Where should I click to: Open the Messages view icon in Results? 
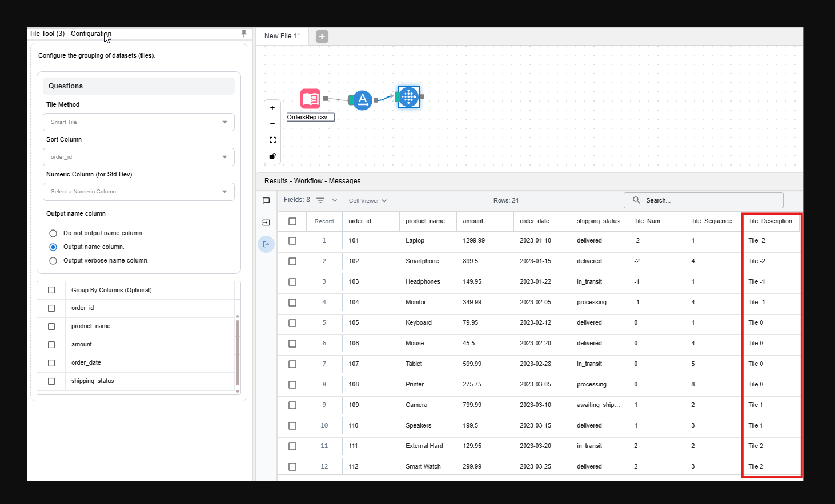(266, 201)
